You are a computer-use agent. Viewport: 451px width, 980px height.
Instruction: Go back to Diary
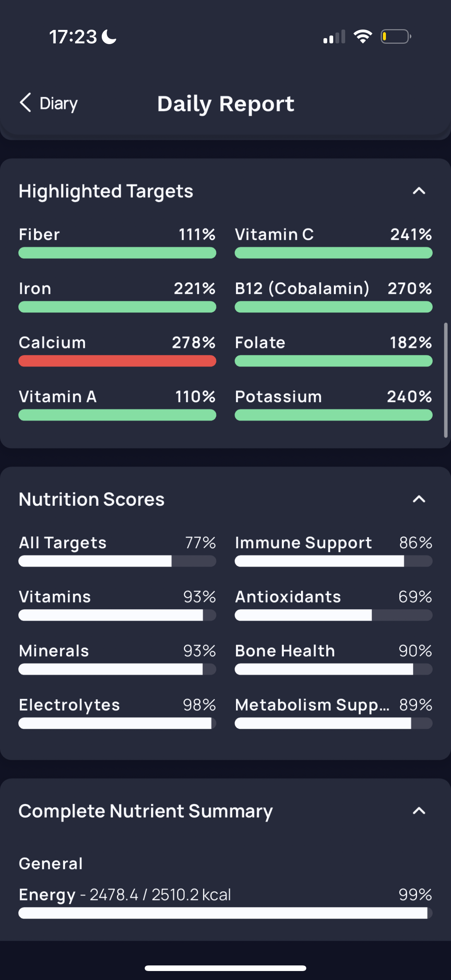pyautogui.click(x=59, y=104)
